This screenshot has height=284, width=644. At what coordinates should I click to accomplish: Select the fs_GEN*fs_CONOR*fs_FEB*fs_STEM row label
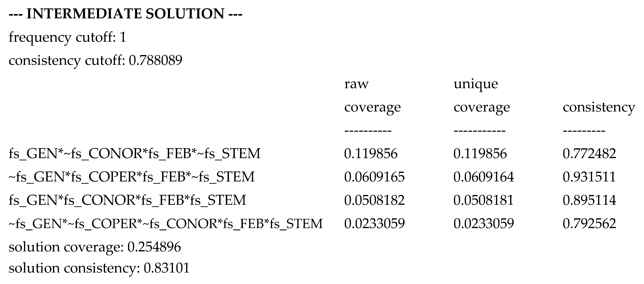click(127, 200)
